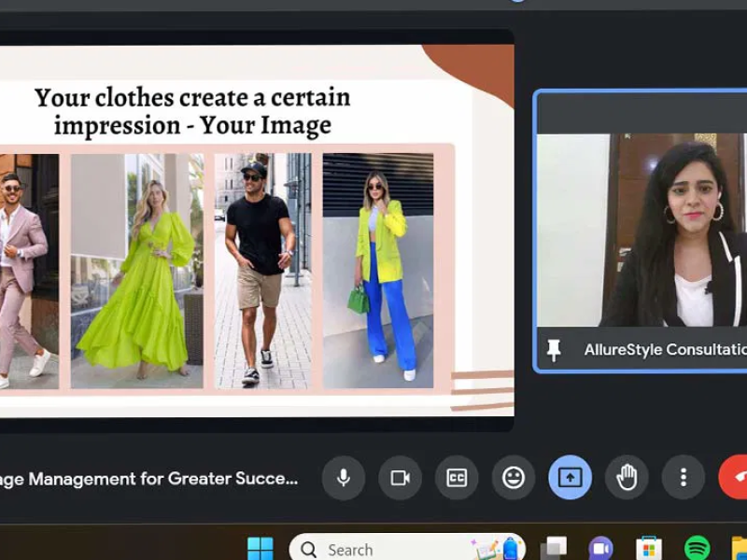Open the Windows Start menu
The image size is (747, 560).
[x=261, y=549]
